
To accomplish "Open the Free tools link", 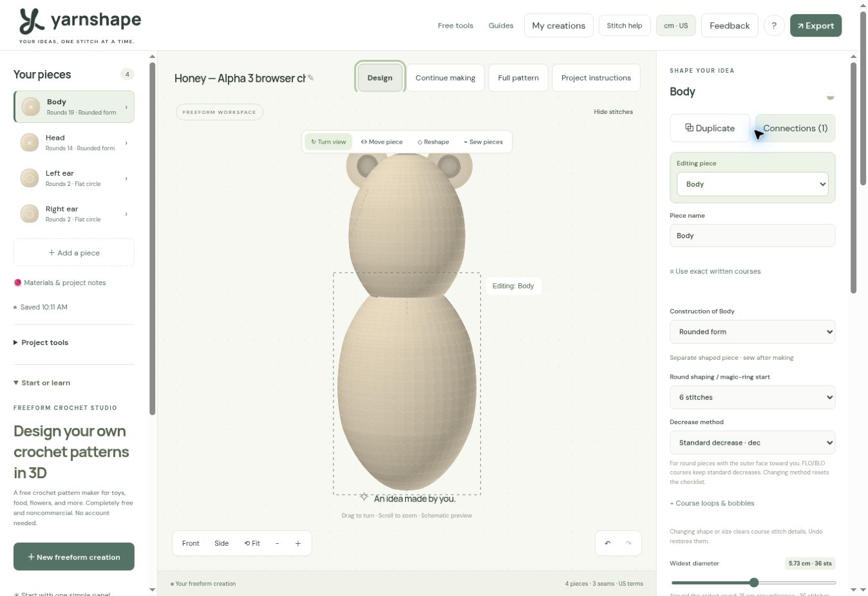I will coord(455,26).
